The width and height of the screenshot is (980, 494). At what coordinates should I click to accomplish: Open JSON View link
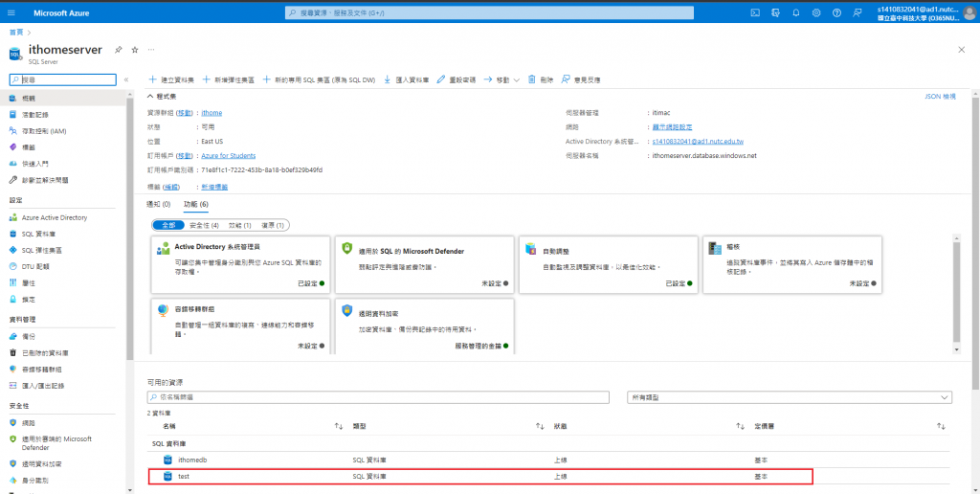[940, 97]
